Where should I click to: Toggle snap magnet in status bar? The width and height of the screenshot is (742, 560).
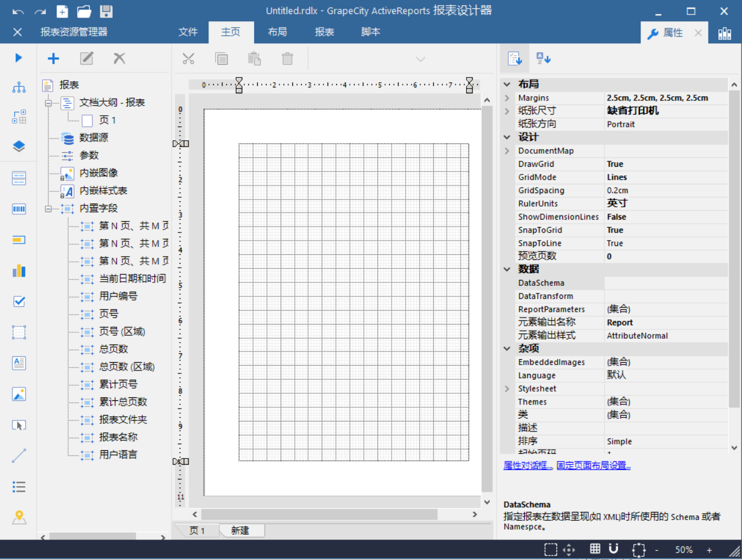coord(613,549)
